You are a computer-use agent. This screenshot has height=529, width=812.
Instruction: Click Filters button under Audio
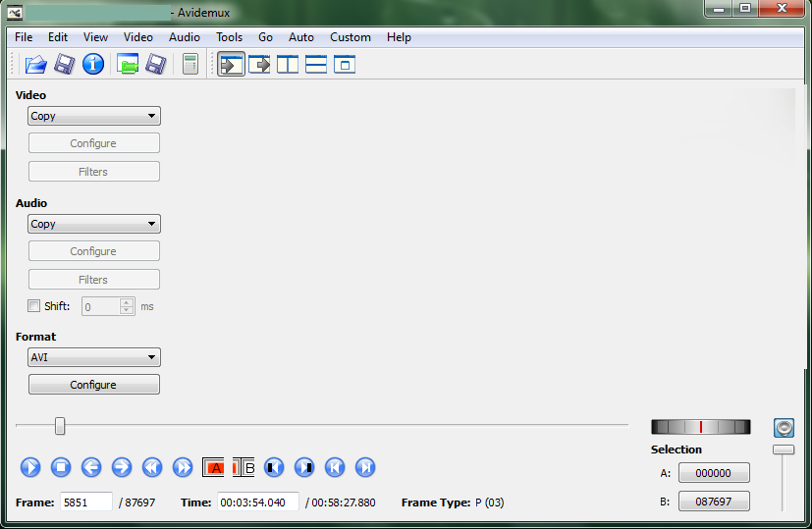click(x=93, y=280)
